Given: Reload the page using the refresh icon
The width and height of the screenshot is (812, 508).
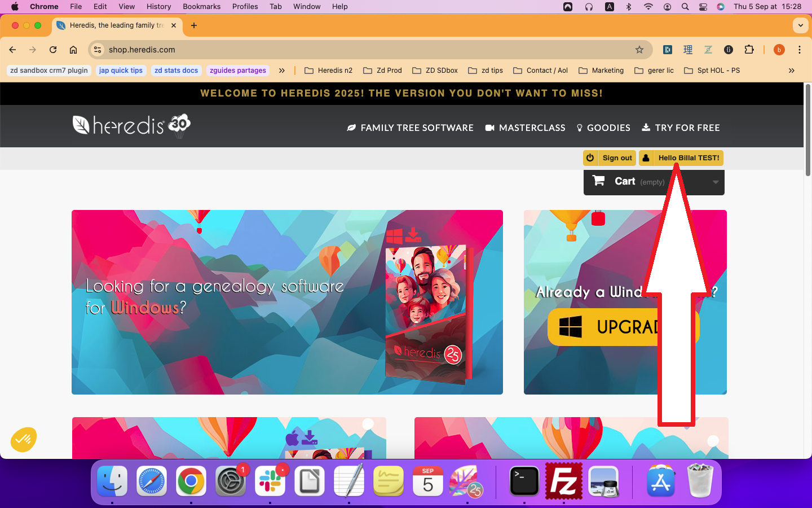Looking at the screenshot, I should [53, 50].
